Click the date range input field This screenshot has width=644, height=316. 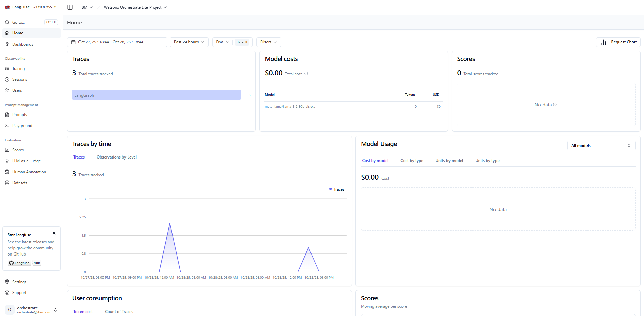[117, 42]
